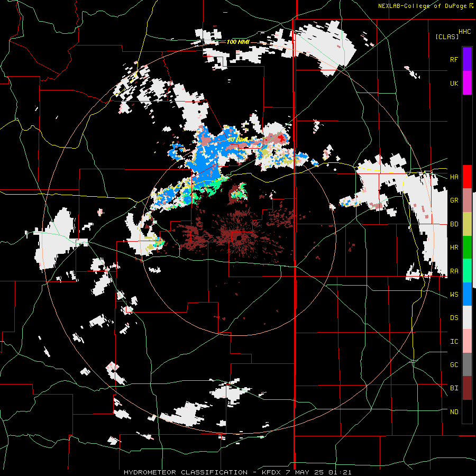The width and height of the screenshot is (476, 476).
Task: Click the GR legend label
Action: [x=454, y=200]
